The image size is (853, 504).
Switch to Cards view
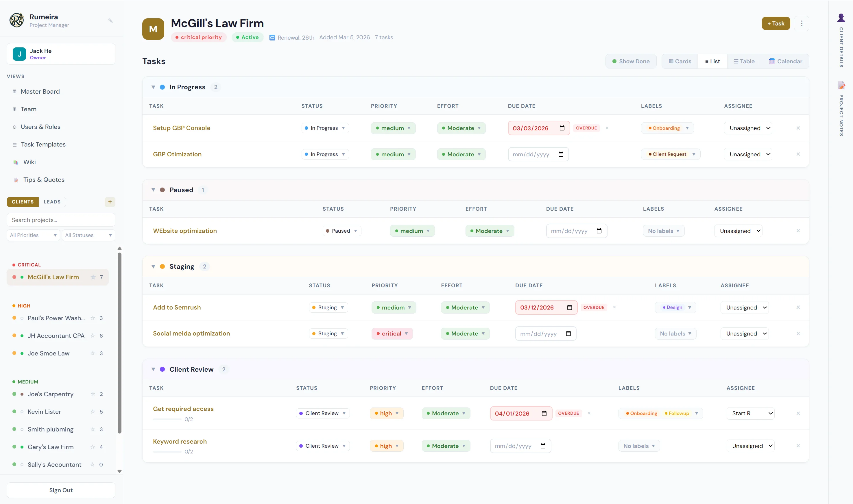click(680, 62)
